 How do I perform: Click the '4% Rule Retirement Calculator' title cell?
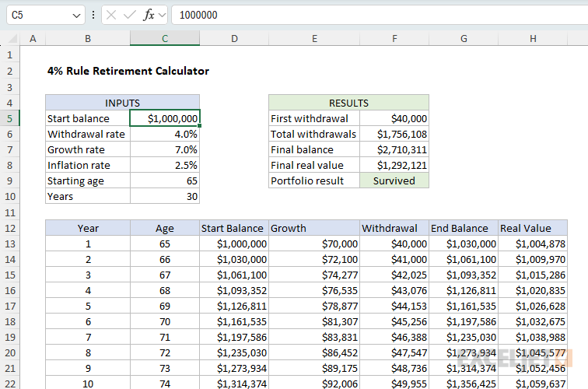click(128, 71)
